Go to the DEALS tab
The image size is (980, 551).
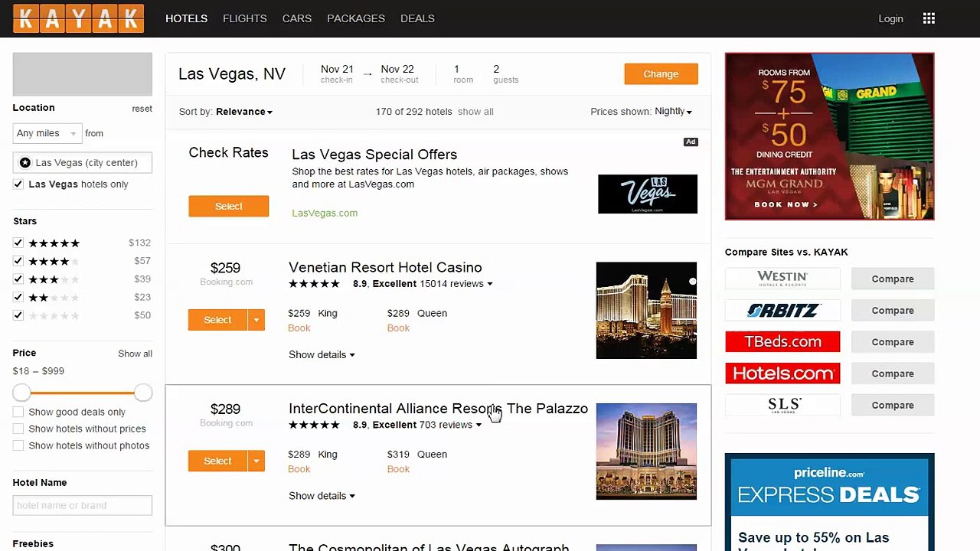click(x=417, y=18)
